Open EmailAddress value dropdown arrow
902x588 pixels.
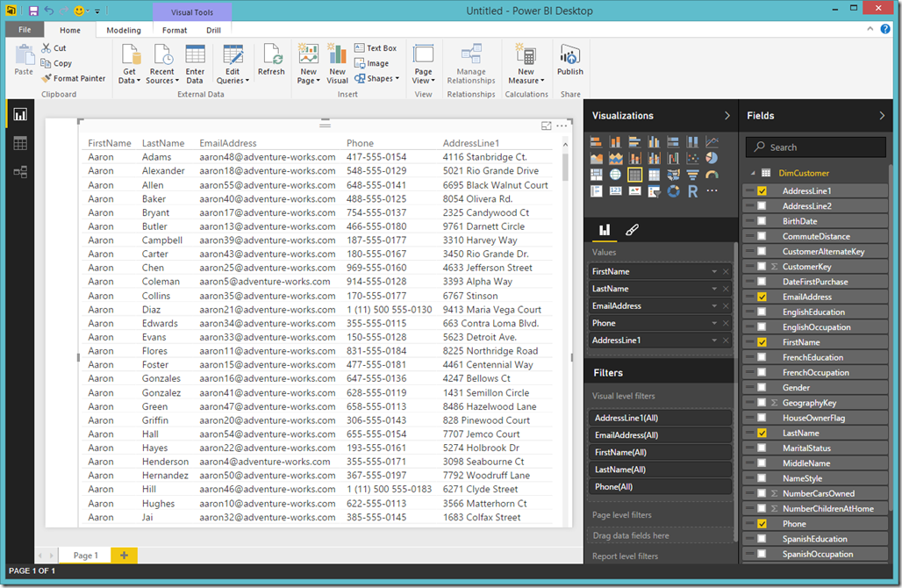click(714, 306)
